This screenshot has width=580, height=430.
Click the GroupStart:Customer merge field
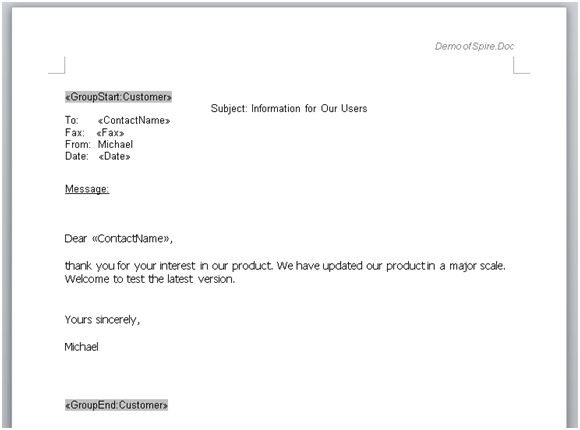click(118, 97)
